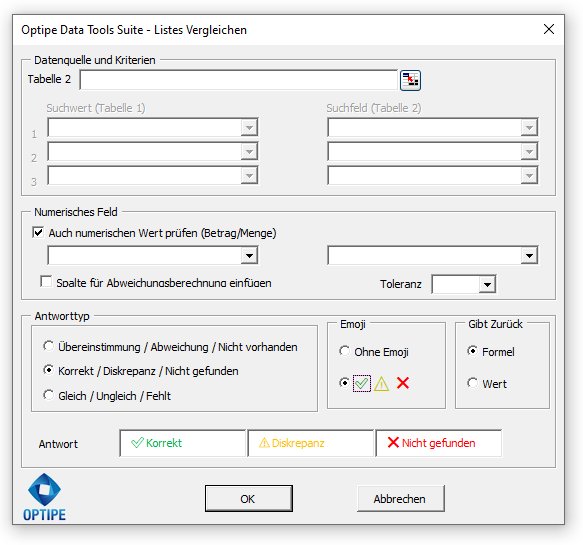The height and width of the screenshot is (545, 583).
Task: Click the OPTIPE logo
Action: [x=44, y=497]
